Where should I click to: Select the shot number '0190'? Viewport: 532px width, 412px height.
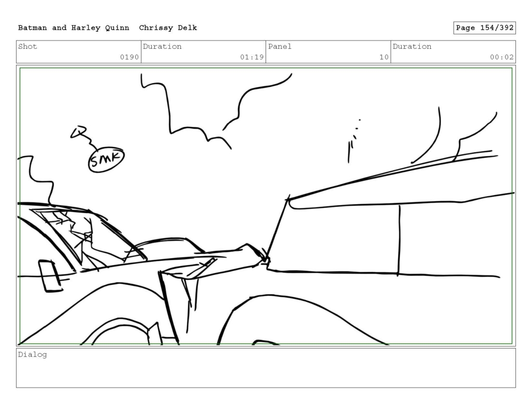pyautogui.click(x=129, y=57)
